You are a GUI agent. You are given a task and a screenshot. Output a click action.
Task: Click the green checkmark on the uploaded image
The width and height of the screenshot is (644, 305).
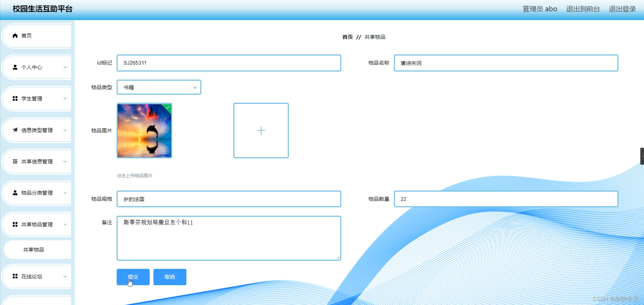pos(168,108)
